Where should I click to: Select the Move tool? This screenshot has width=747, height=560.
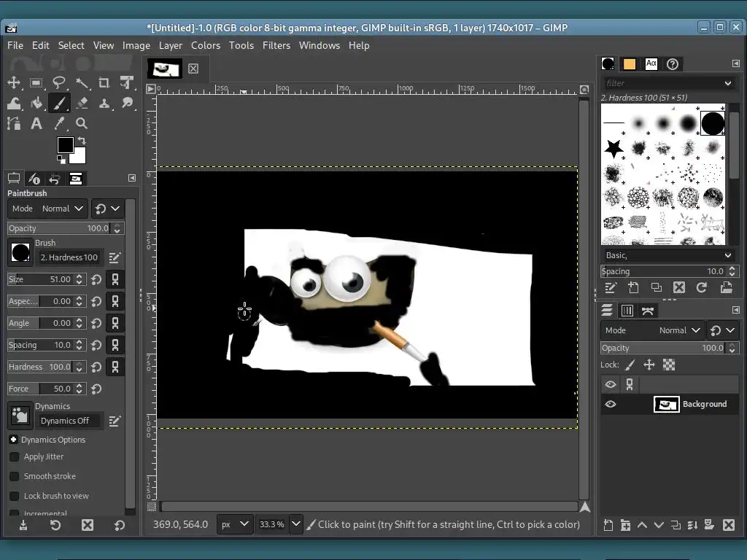[14, 82]
